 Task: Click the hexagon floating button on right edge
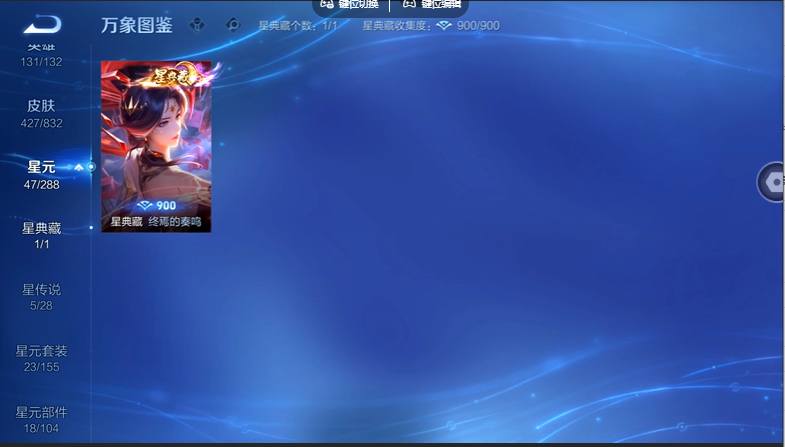tap(771, 182)
